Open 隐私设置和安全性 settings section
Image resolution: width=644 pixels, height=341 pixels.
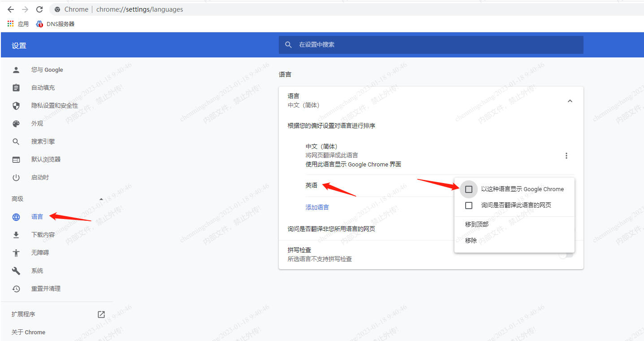pyautogui.click(x=55, y=105)
